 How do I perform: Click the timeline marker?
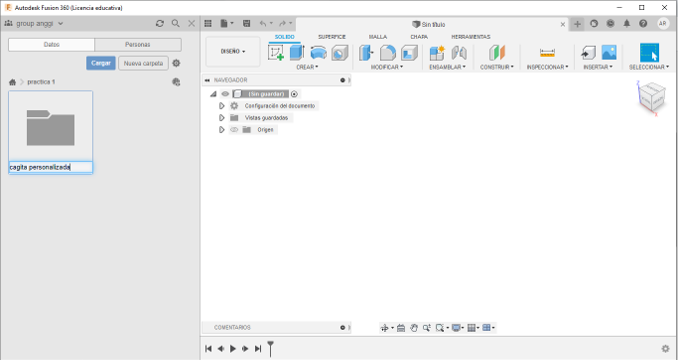(271, 348)
